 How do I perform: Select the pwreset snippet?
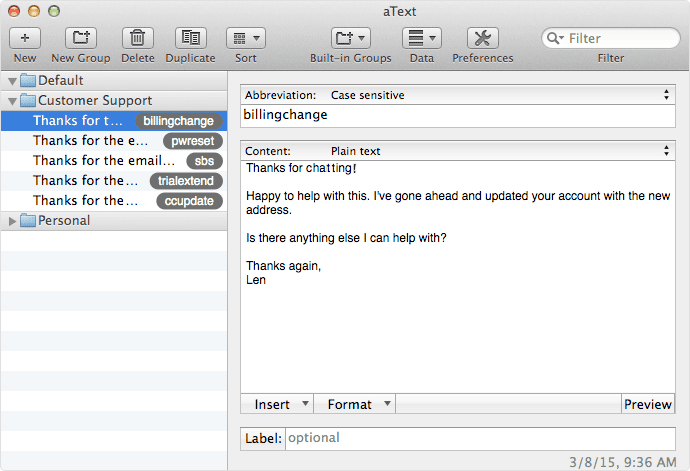point(114,141)
